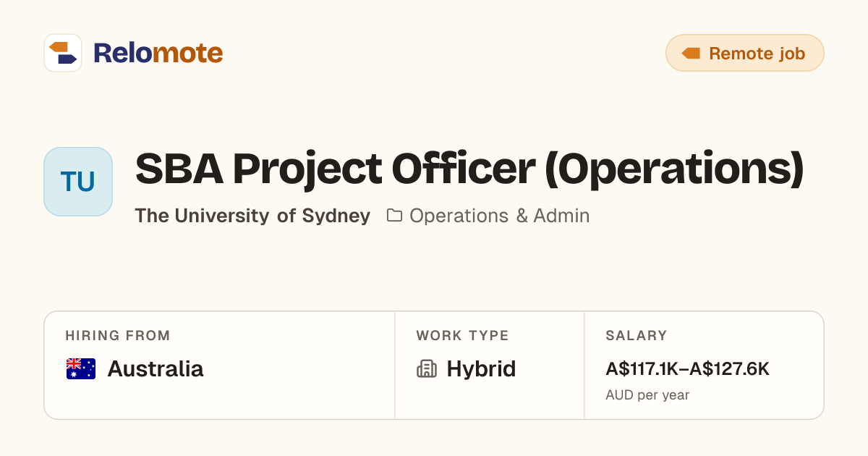Viewport: 868px width, 456px height.
Task: Open the Operations & Admin category
Action: click(x=499, y=216)
